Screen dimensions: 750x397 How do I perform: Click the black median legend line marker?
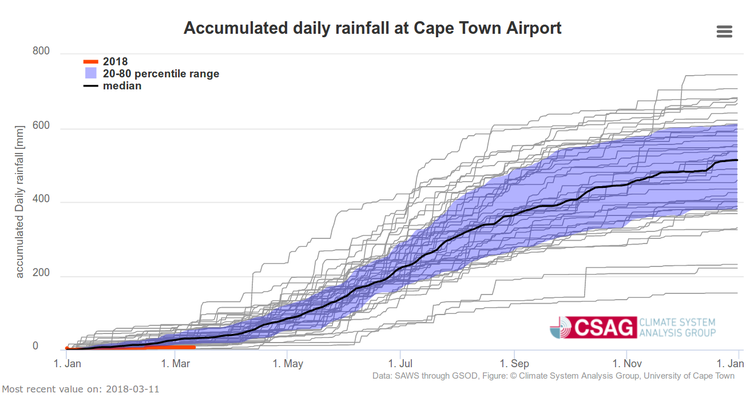coord(91,86)
